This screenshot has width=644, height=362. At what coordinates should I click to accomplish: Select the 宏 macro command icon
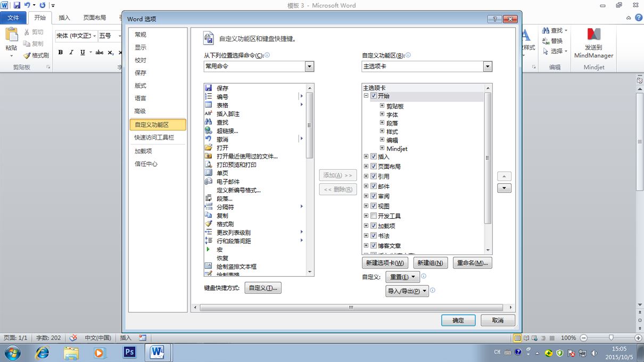click(209, 249)
